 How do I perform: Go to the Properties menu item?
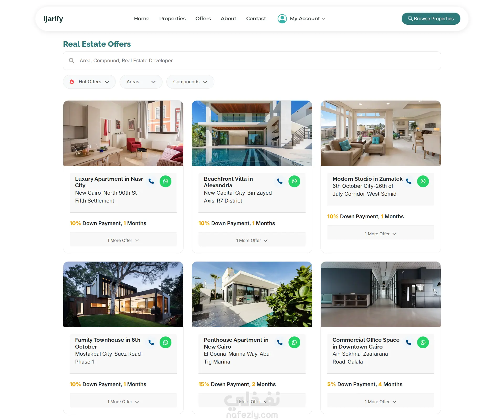click(x=172, y=19)
